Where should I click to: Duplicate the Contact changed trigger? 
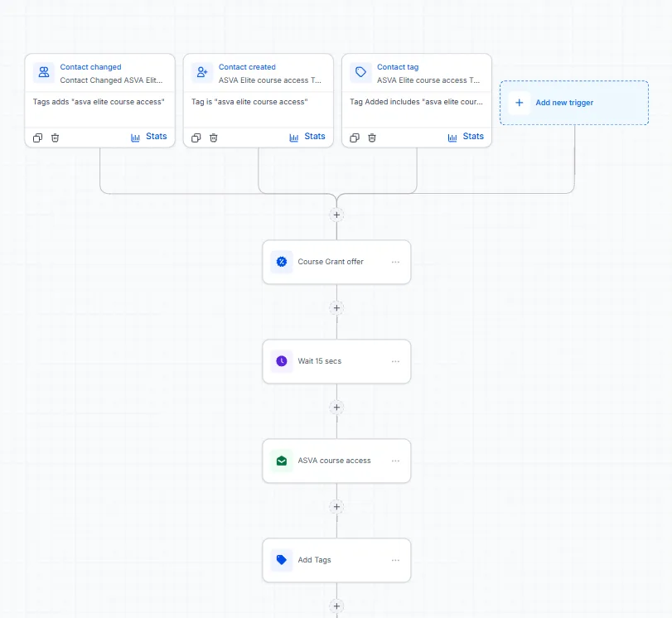(x=38, y=138)
